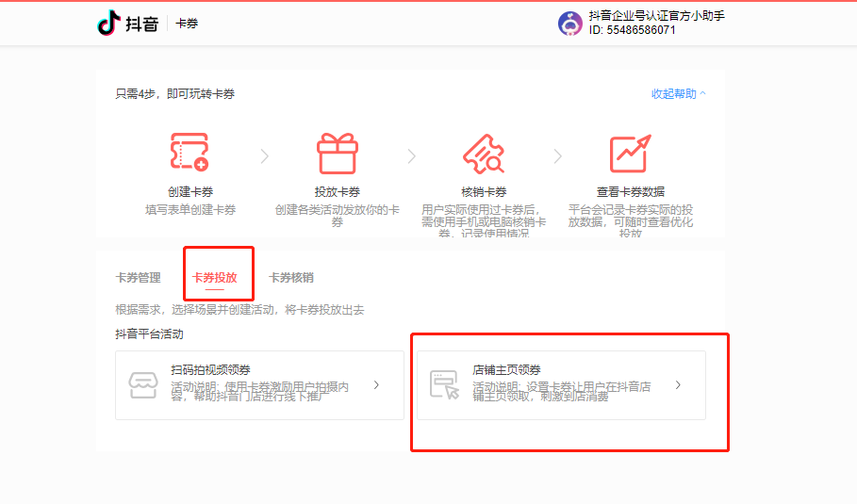Image resolution: width=857 pixels, height=504 pixels.
Task: Click the 创建卡券 step label
Action: (x=190, y=192)
